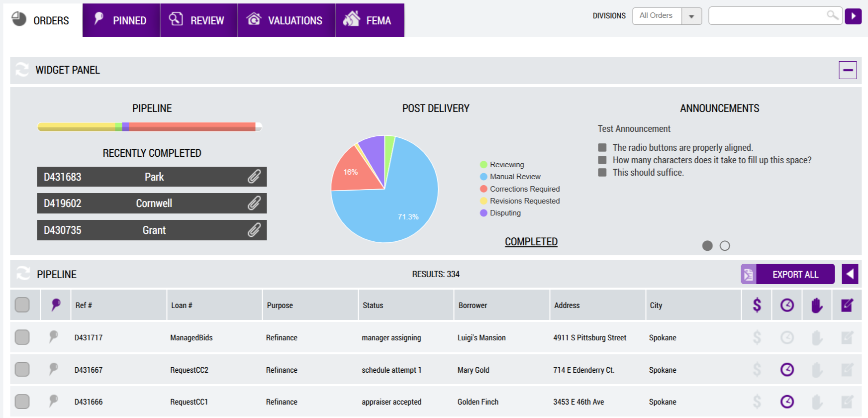Sort by Status column
The width and height of the screenshot is (868, 418).
click(373, 305)
